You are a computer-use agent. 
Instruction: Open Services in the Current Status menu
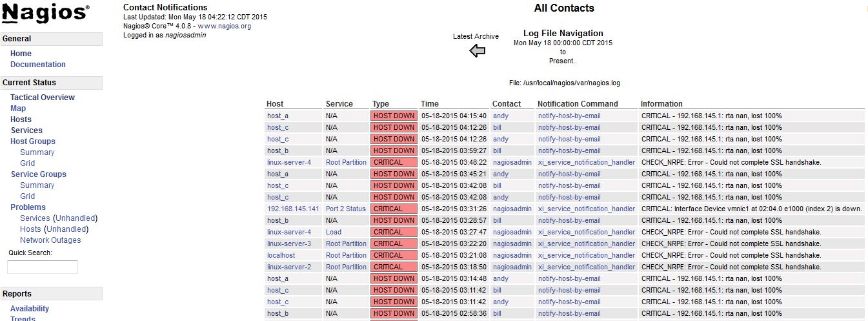pos(26,130)
